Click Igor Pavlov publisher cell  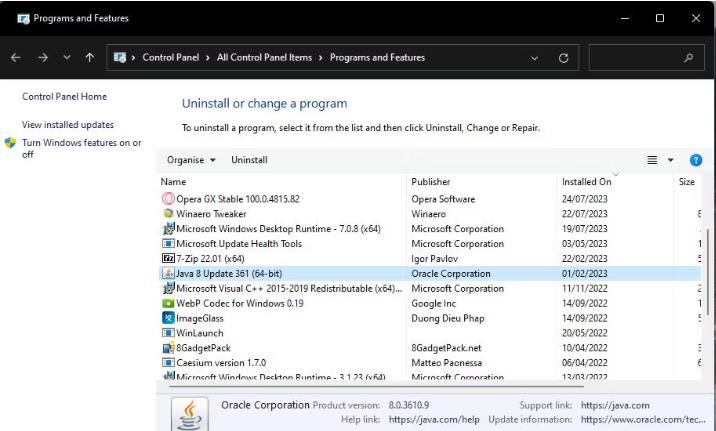pyautogui.click(x=434, y=259)
